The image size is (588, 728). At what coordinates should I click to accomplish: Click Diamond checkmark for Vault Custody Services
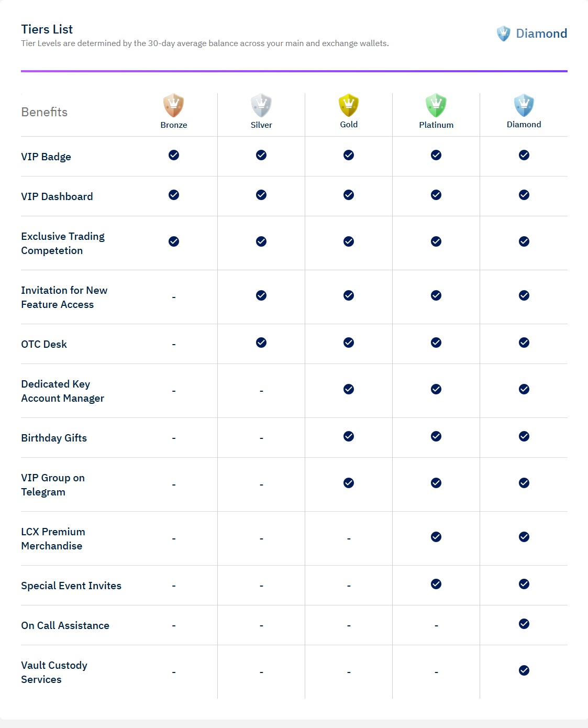point(524,670)
